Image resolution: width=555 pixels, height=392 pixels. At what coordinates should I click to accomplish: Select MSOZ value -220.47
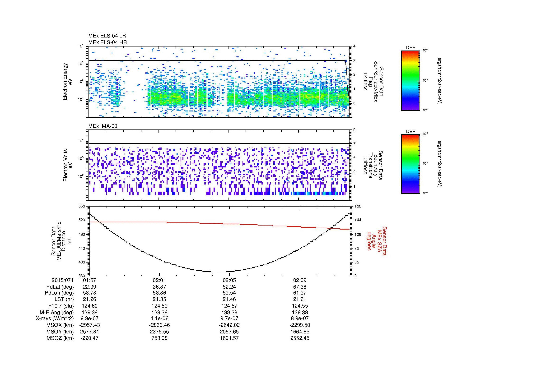[89, 338]
